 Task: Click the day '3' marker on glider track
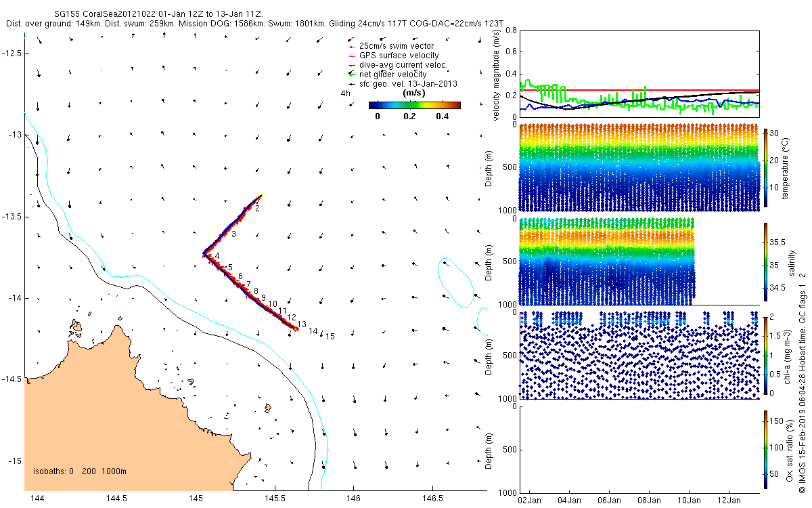click(233, 234)
